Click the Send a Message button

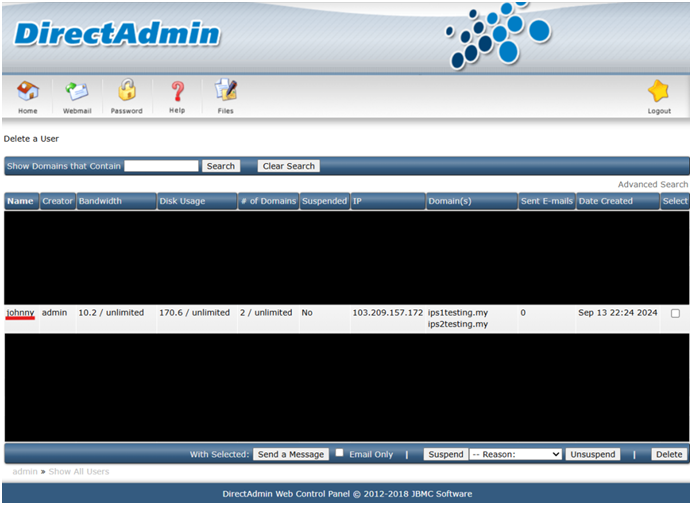pos(290,454)
